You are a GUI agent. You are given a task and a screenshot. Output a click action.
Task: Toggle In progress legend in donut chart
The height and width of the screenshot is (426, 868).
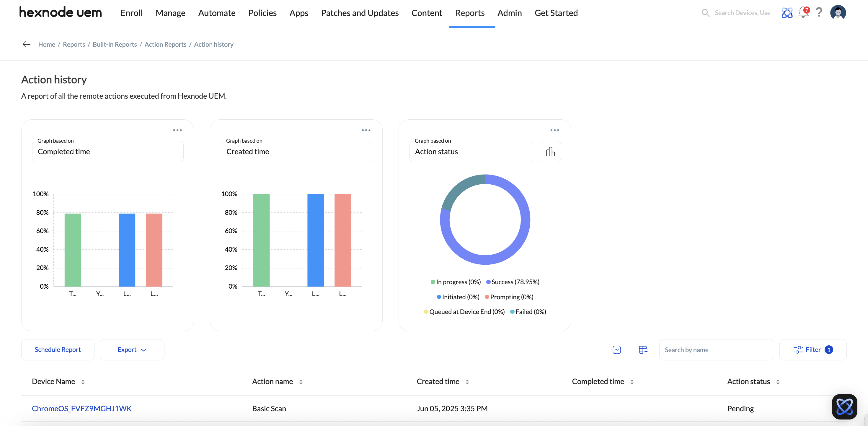(x=456, y=282)
